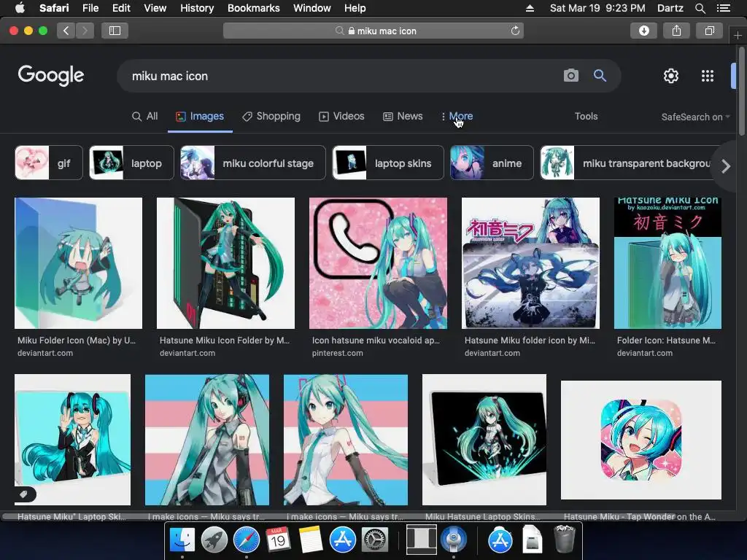Reload the page in address bar
This screenshot has width=747, height=560.
coord(515,31)
